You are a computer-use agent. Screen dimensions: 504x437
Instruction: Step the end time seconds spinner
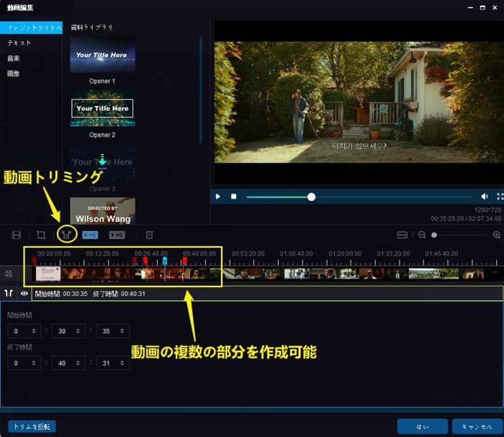click(122, 363)
